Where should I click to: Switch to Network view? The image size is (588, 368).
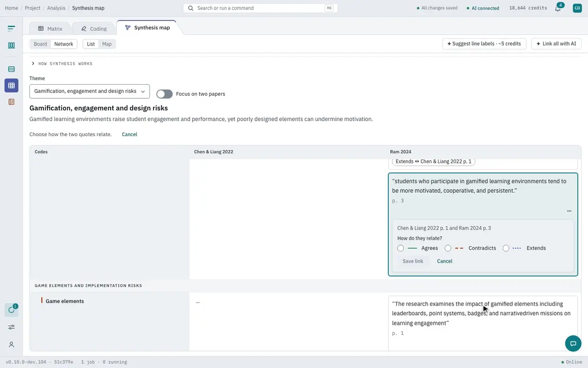click(x=64, y=44)
